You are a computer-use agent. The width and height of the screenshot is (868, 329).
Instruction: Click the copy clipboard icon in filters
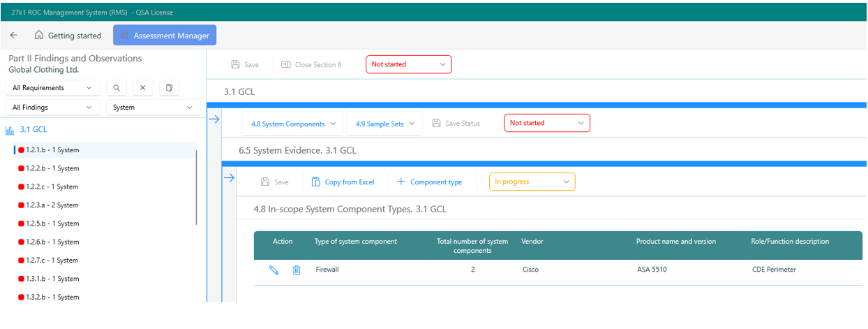click(x=169, y=88)
